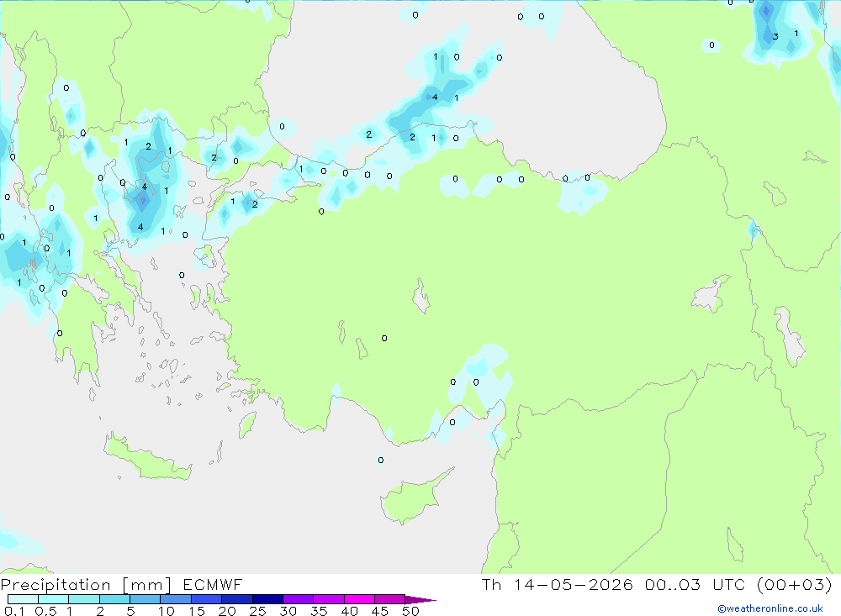
Task: Click the legend label '20'
Action: pos(227,611)
